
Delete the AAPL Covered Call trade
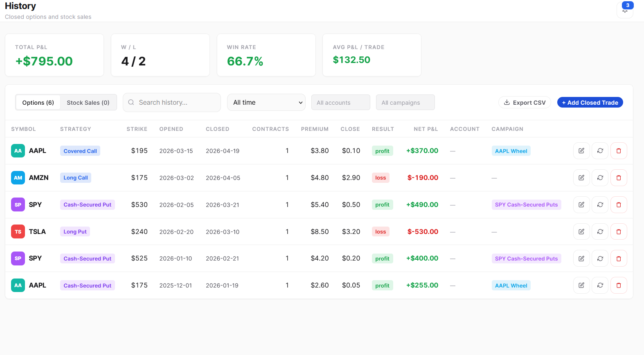click(619, 151)
